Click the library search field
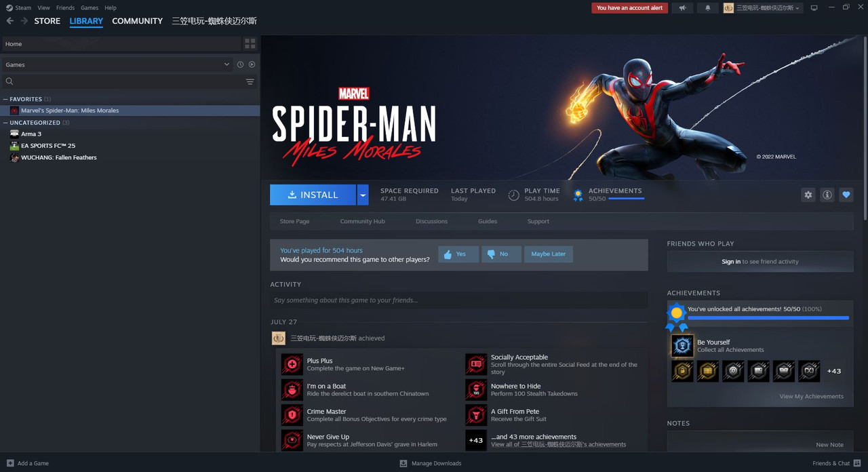Screen dimensions: 868x472 [x=122, y=81]
